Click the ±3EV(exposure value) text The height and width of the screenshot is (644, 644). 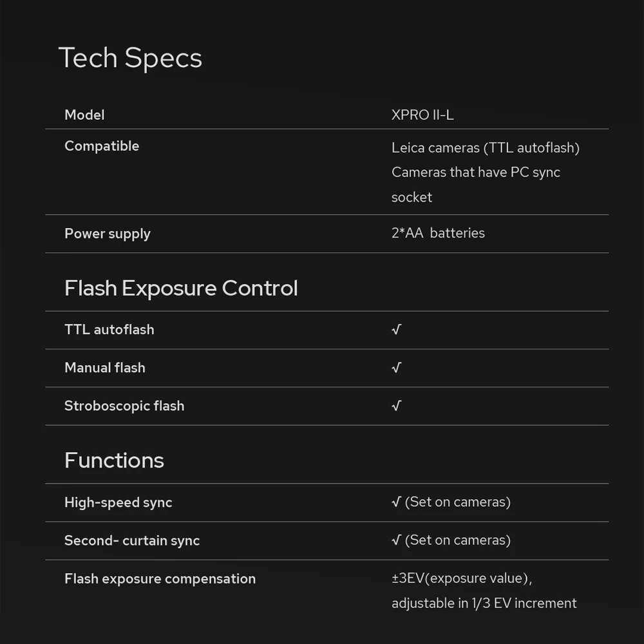point(462,578)
